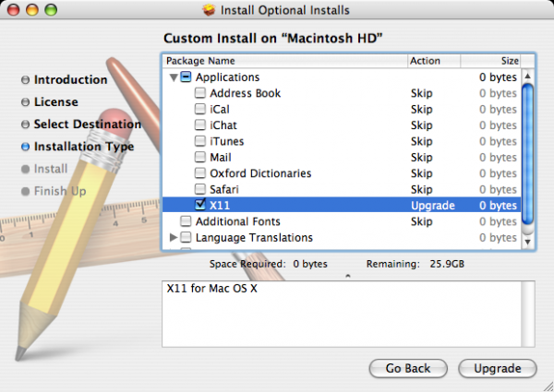Viewport: 554px width, 392px height.
Task: Click the License step in sidebar
Action: [55, 102]
